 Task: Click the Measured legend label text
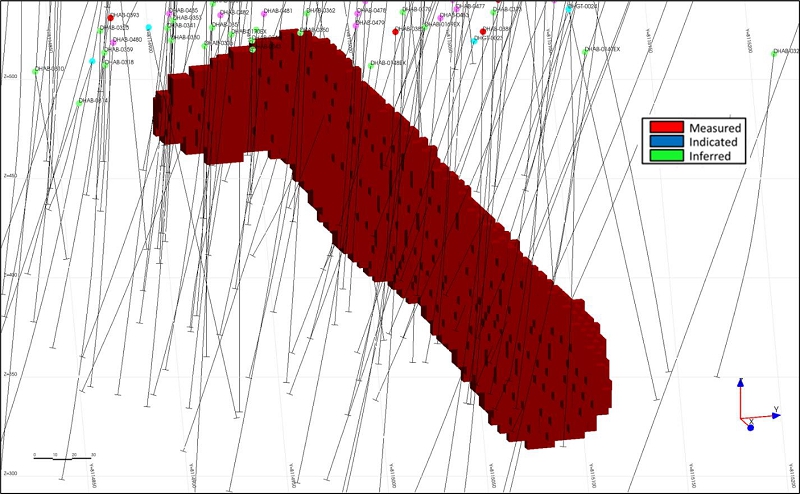coord(715,128)
